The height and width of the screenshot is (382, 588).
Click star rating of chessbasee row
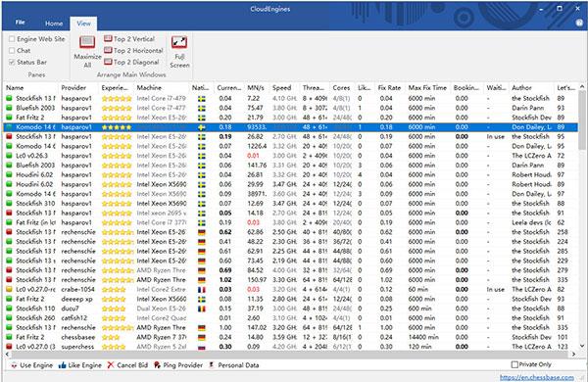click(x=111, y=337)
